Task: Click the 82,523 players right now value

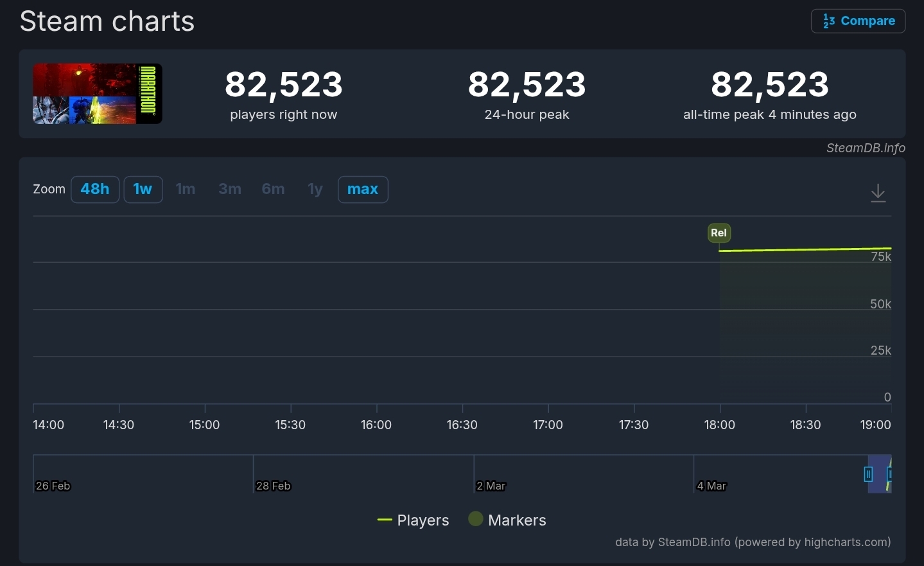Action: point(284,84)
